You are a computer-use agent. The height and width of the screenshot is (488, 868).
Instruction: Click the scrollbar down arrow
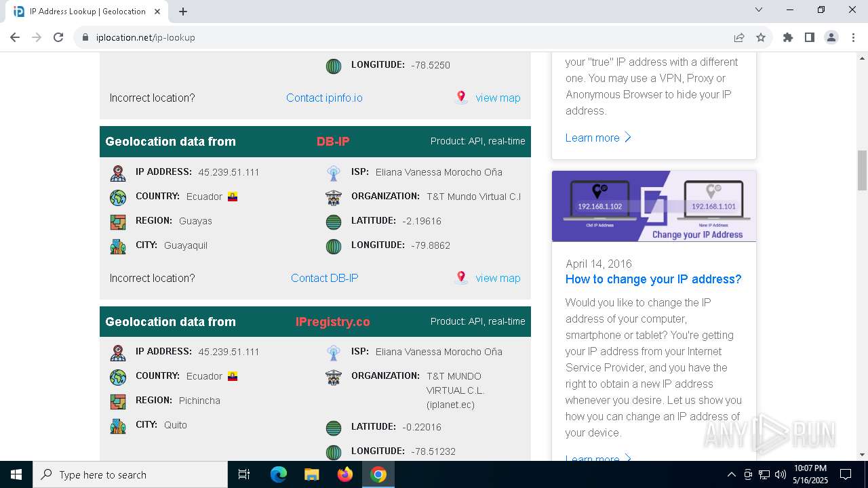tap(863, 455)
